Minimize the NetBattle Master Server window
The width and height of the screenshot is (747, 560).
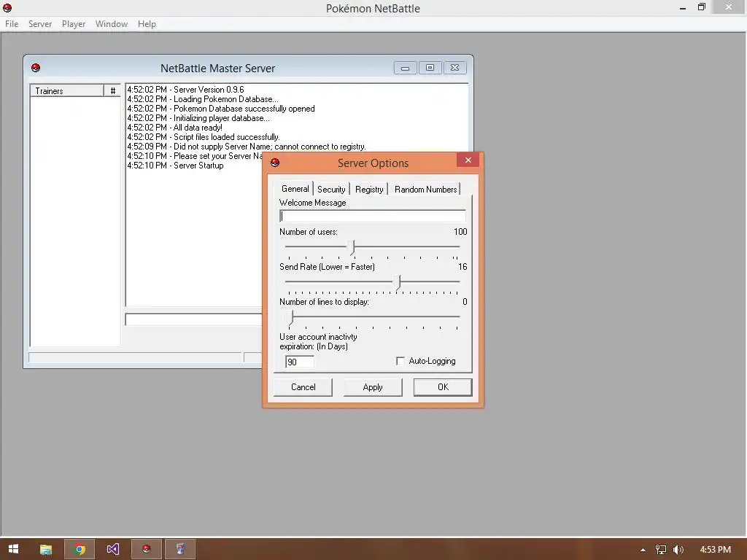tap(406, 68)
